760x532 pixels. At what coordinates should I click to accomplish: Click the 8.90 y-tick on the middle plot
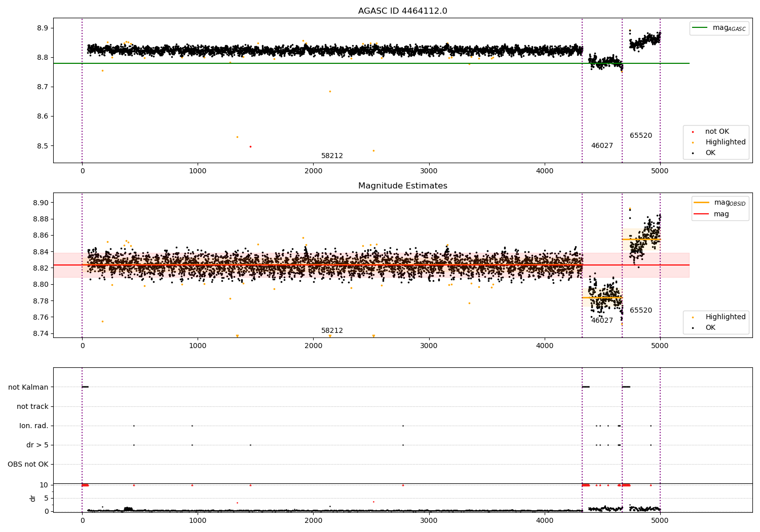click(40, 203)
